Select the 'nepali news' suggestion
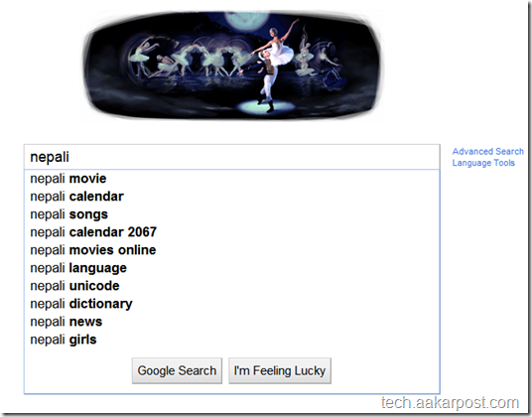532x417 pixels. 231,322
